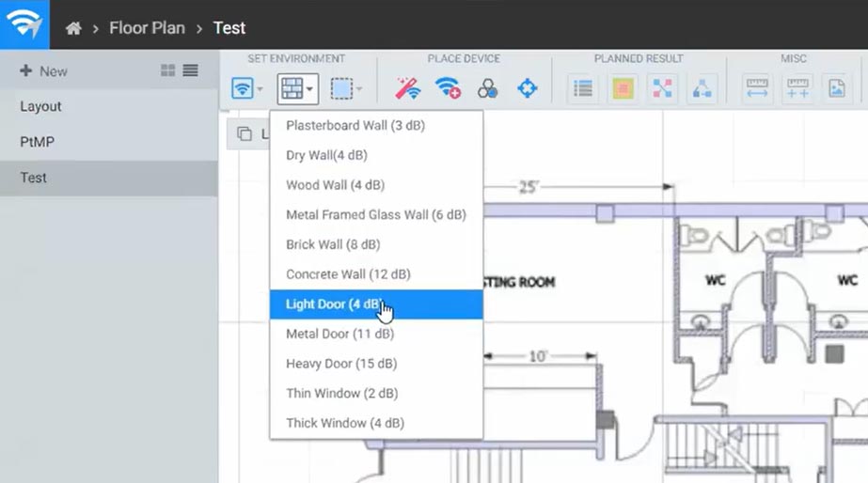Viewport: 868px width, 483px height.
Task: Click the New button in sidebar
Action: tap(43, 71)
